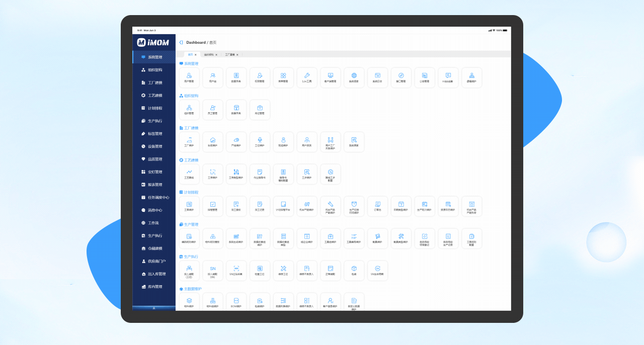This screenshot has width=644, height=345.
Task: Open the 车间维护 house tile
Action: click(x=213, y=142)
